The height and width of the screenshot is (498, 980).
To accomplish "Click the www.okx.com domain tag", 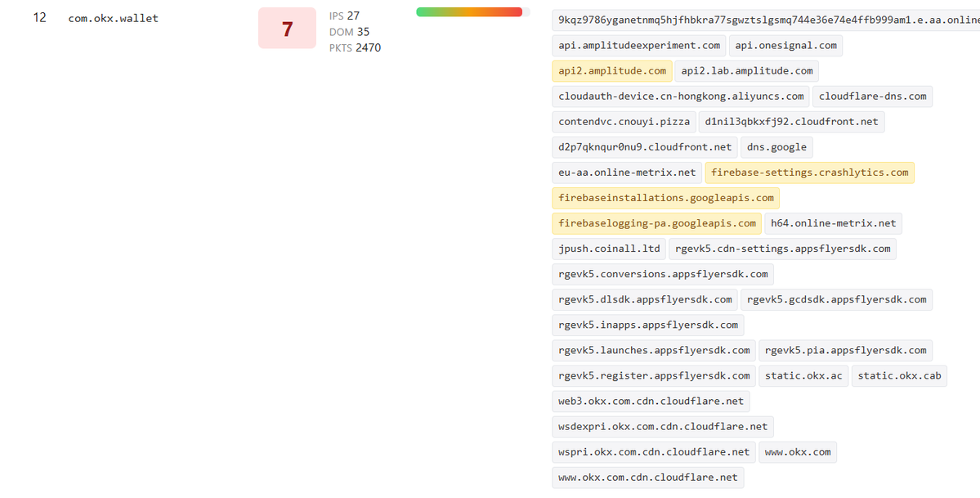I will (x=798, y=451).
